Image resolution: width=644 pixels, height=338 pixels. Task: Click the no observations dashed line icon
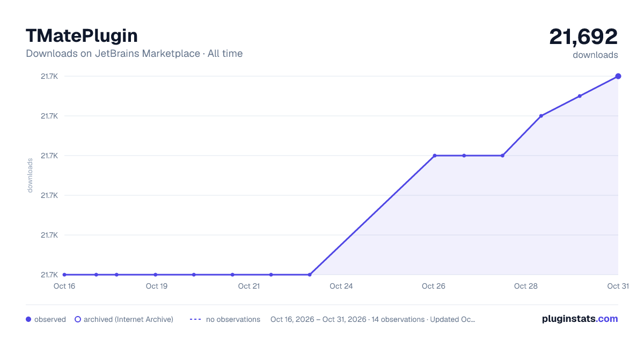[x=195, y=319]
